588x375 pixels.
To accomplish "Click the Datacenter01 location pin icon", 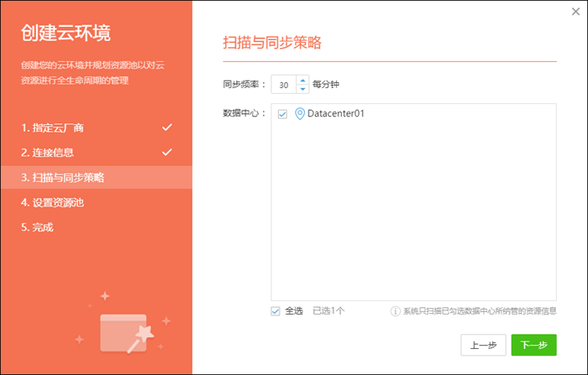I will [x=299, y=113].
